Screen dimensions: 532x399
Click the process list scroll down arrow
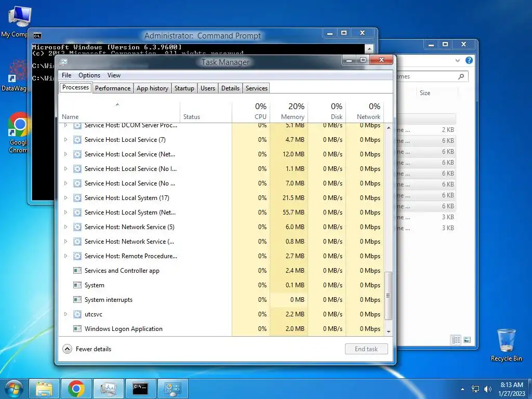coord(389,332)
